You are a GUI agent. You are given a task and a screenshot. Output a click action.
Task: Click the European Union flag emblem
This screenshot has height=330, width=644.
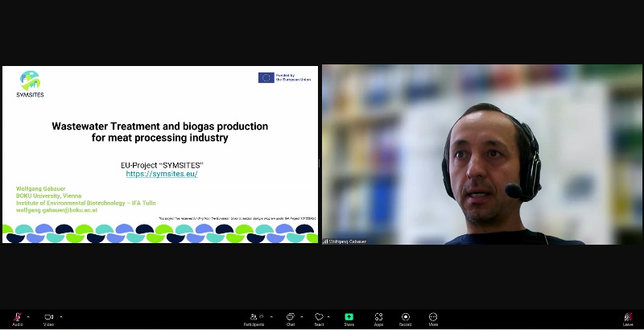point(266,77)
